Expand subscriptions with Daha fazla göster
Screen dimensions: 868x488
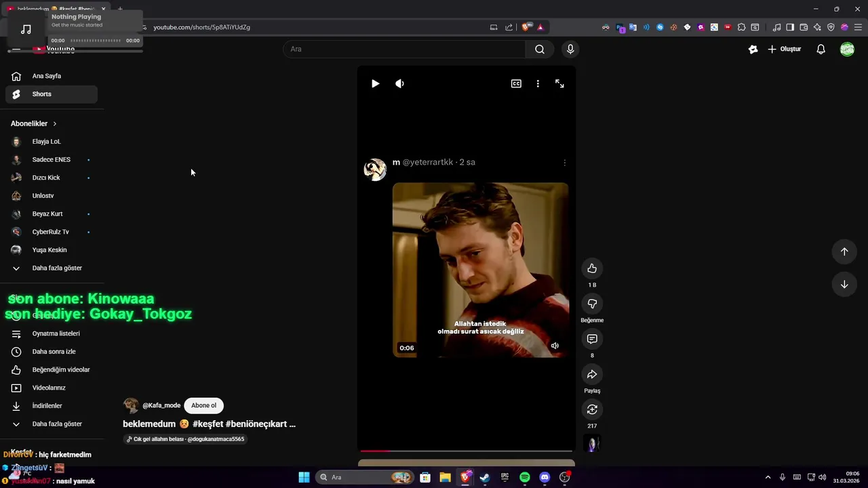[52, 268]
